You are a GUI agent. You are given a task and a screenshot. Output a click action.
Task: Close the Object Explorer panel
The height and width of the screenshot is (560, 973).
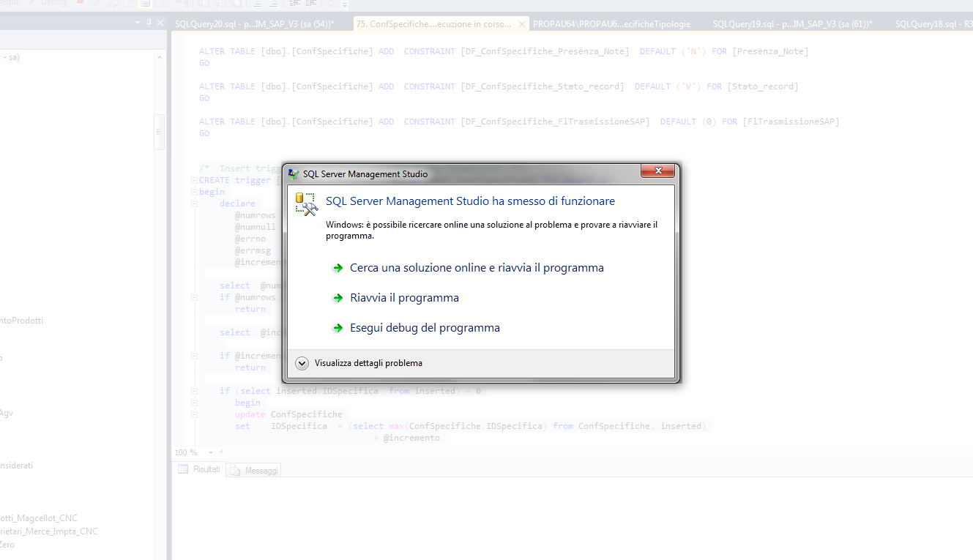click(160, 23)
